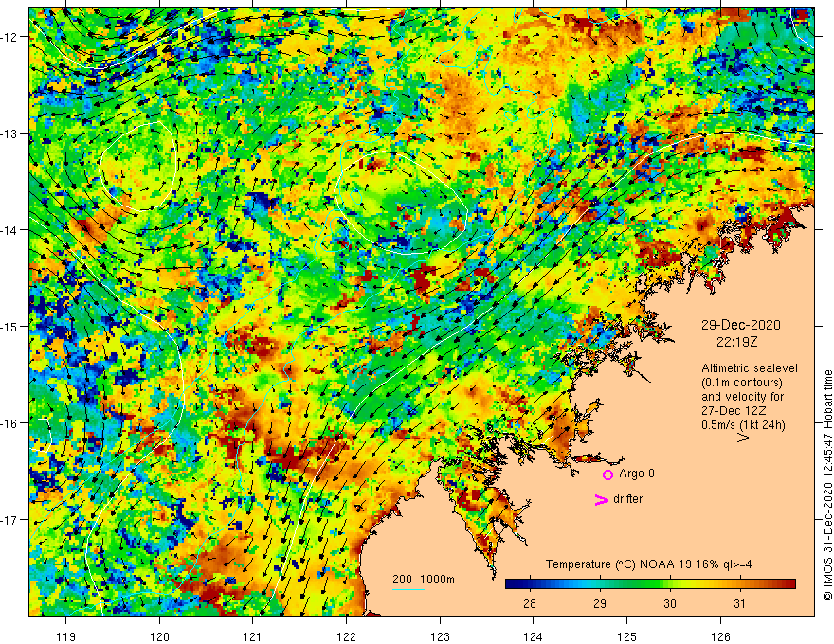Click the 0.5m/s velocity scale arrow
Image resolution: width=834 pixels, height=644 pixels.
click(x=732, y=438)
